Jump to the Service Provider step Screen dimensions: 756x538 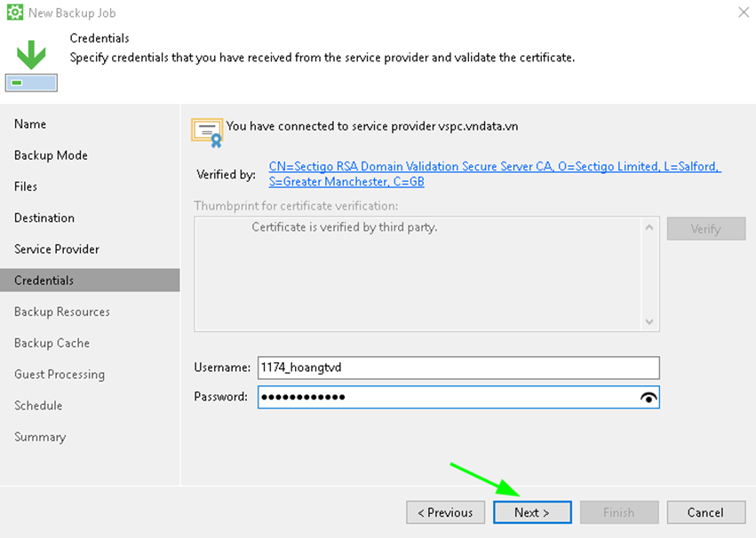coord(57,249)
